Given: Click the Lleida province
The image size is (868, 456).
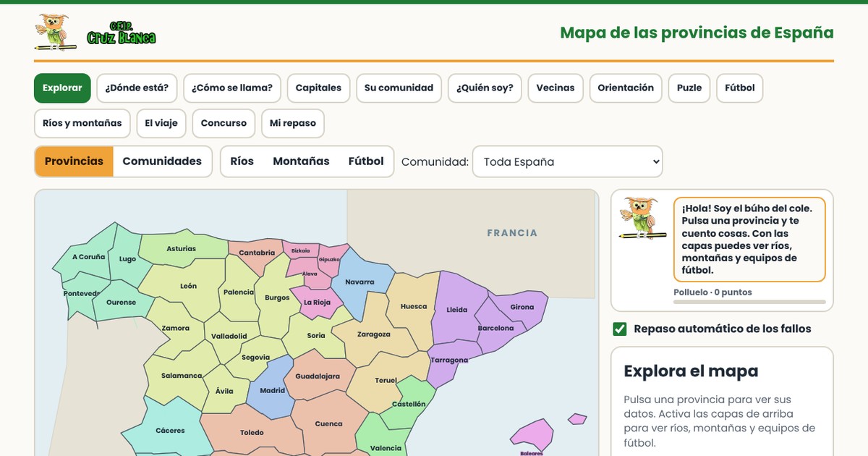Looking at the screenshot, I should point(456,310).
